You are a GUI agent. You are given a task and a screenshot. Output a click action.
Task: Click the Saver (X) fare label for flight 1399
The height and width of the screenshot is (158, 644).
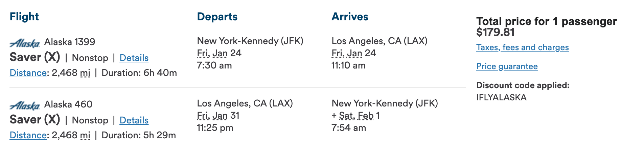[35, 57]
